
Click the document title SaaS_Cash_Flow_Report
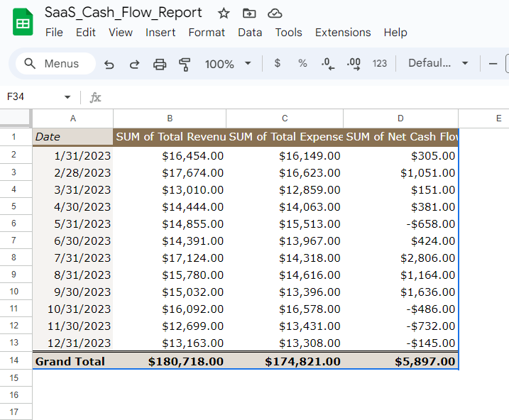point(123,13)
